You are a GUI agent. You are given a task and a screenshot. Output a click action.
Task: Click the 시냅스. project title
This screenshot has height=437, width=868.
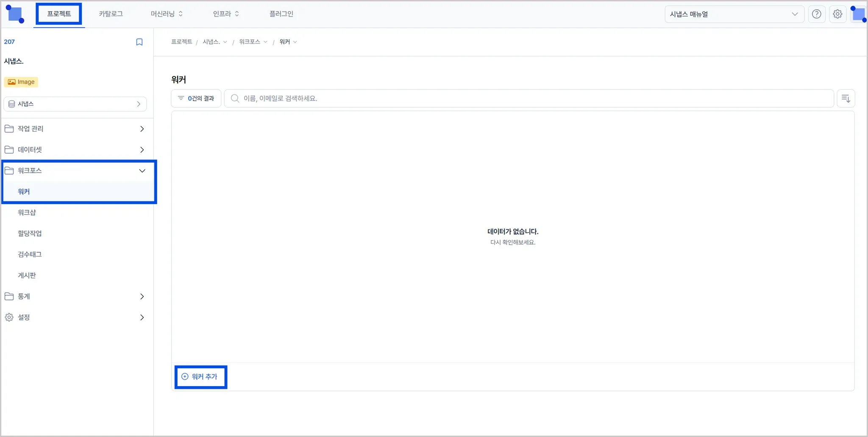click(14, 61)
